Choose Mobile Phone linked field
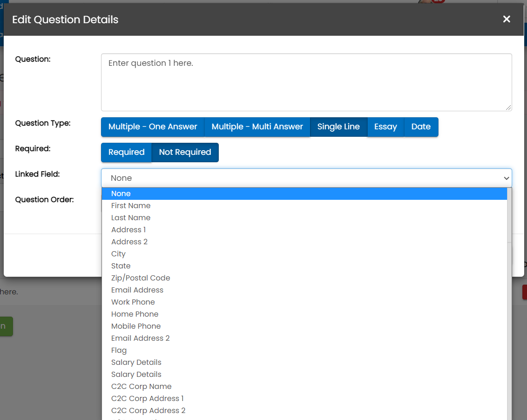This screenshot has width=527, height=420. click(x=136, y=326)
